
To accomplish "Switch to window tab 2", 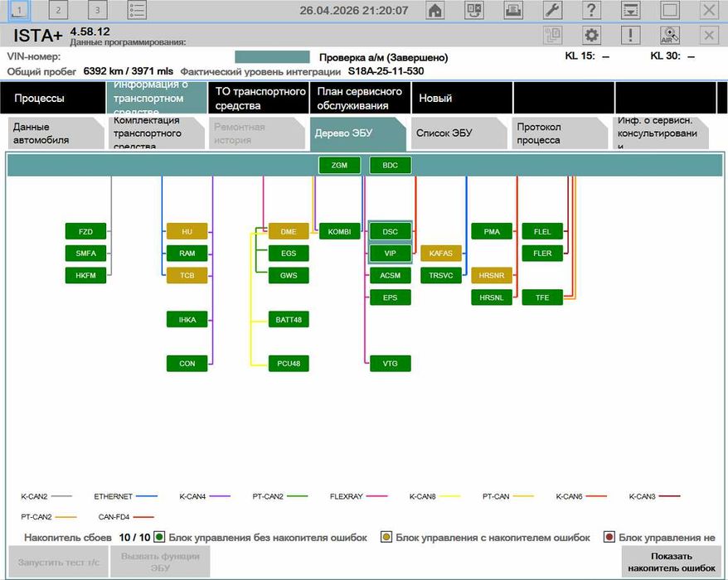I will click(59, 10).
